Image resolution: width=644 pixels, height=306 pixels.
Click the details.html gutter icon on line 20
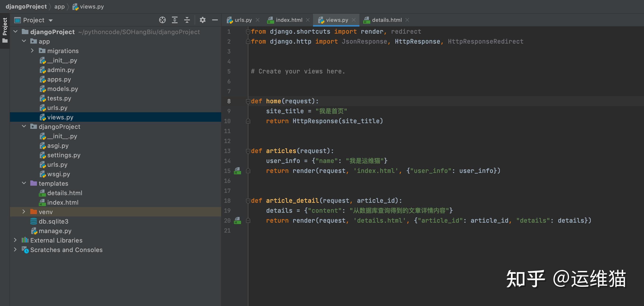click(237, 220)
